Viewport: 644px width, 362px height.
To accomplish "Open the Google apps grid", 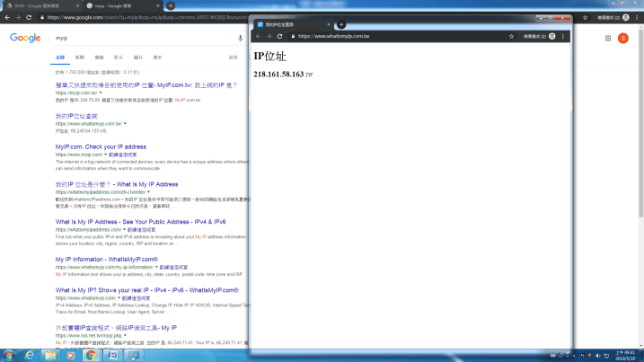I will pyautogui.click(x=608, y=39).
